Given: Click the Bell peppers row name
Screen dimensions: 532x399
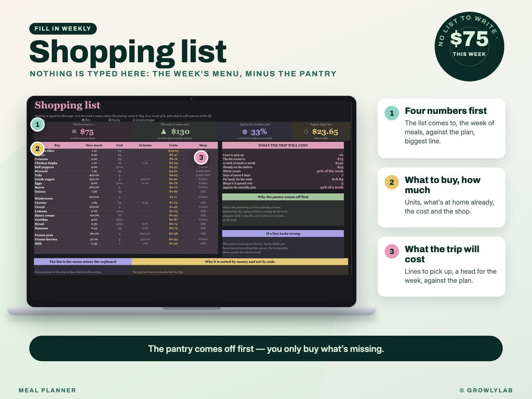Looking at the screenshot, I should point(44,167).
